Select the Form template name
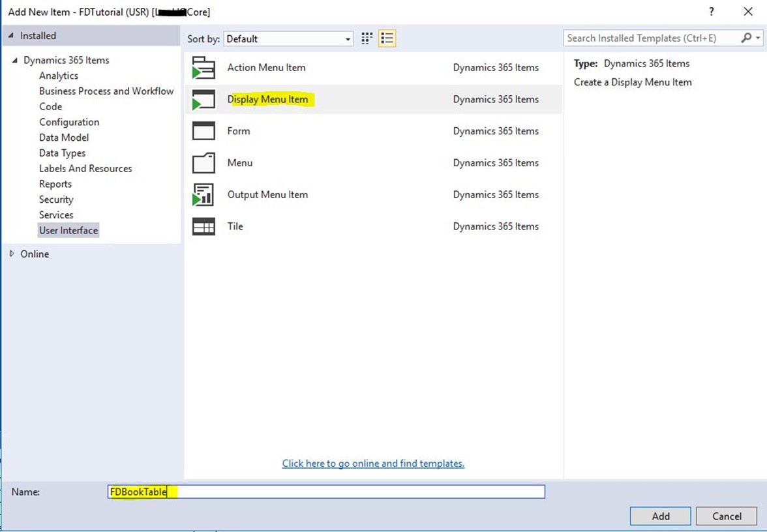767x532 pixels. [x=239, y=131]
